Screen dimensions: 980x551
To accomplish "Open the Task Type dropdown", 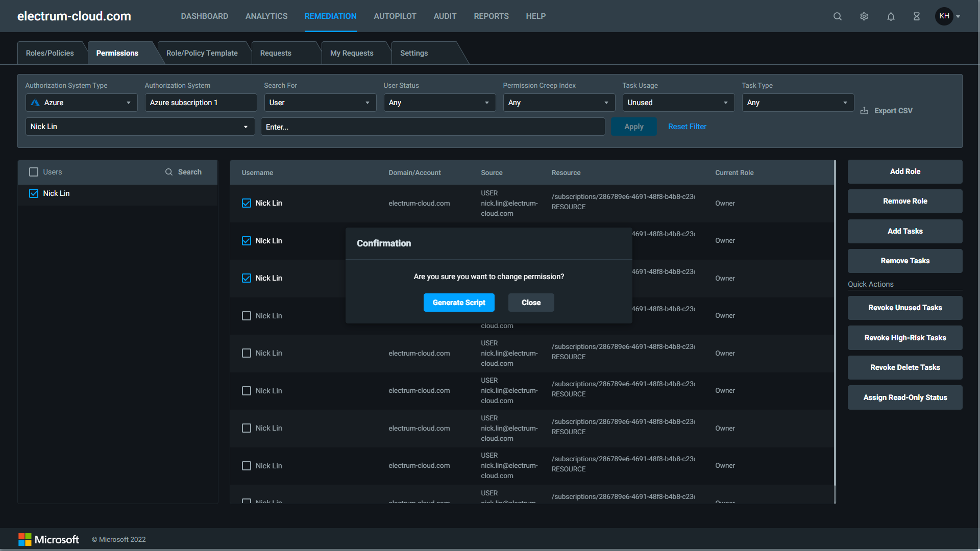I will click(798, 103).
